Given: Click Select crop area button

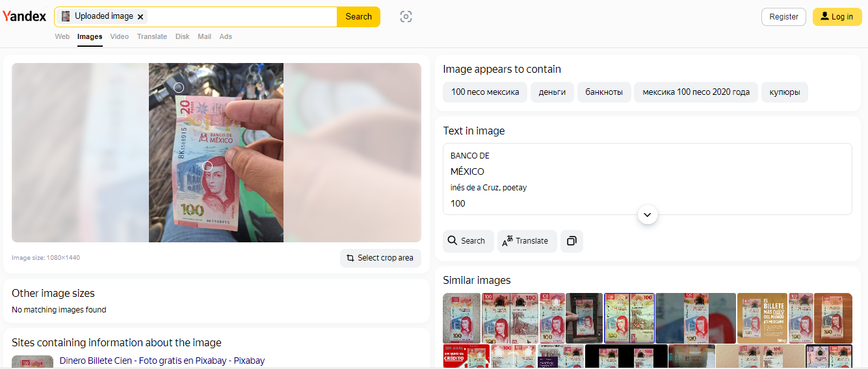Looking at the screenshot, I should pos(380,258).
